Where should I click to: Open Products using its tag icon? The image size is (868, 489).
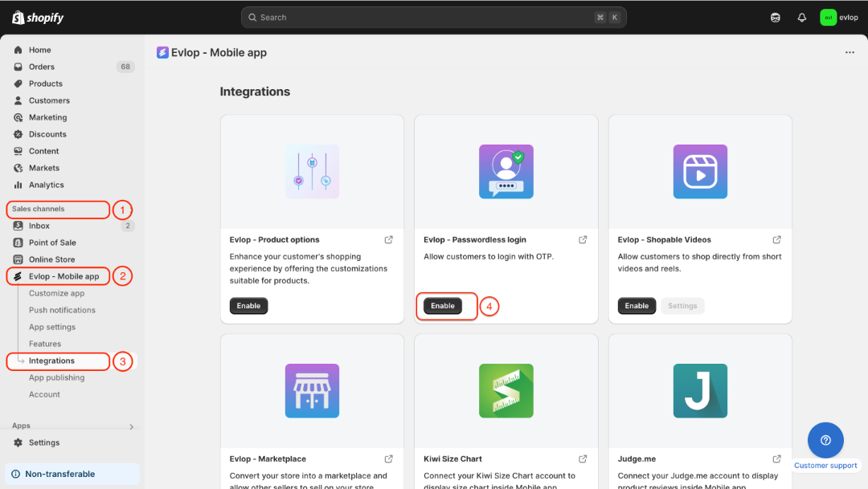(18, 84)
